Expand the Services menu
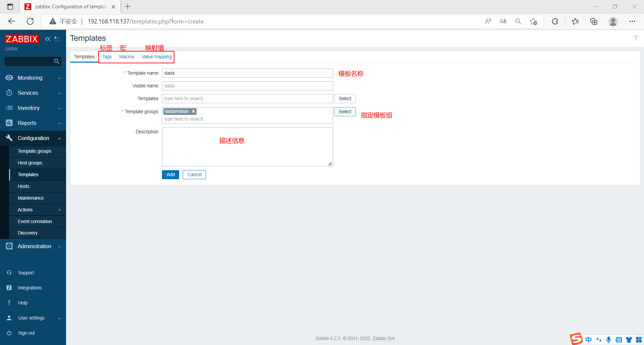Screen dimensions: 644x345 (59, 93)
